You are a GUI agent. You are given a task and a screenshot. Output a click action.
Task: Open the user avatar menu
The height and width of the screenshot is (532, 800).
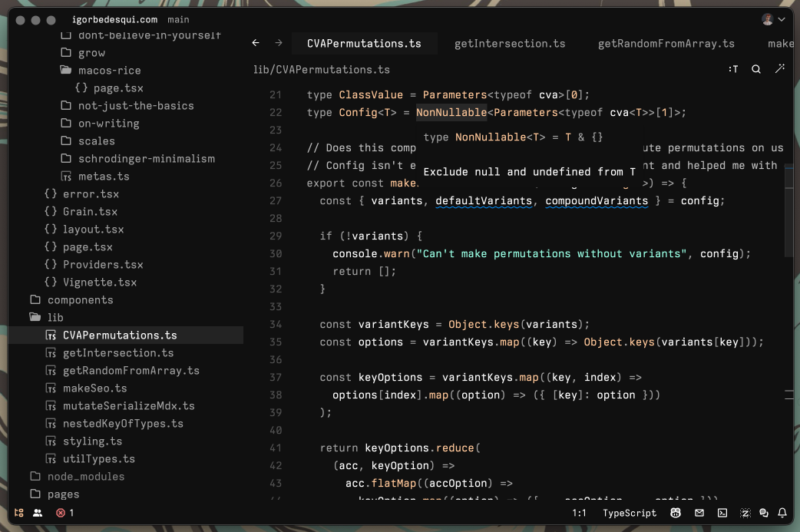point(773,19)
